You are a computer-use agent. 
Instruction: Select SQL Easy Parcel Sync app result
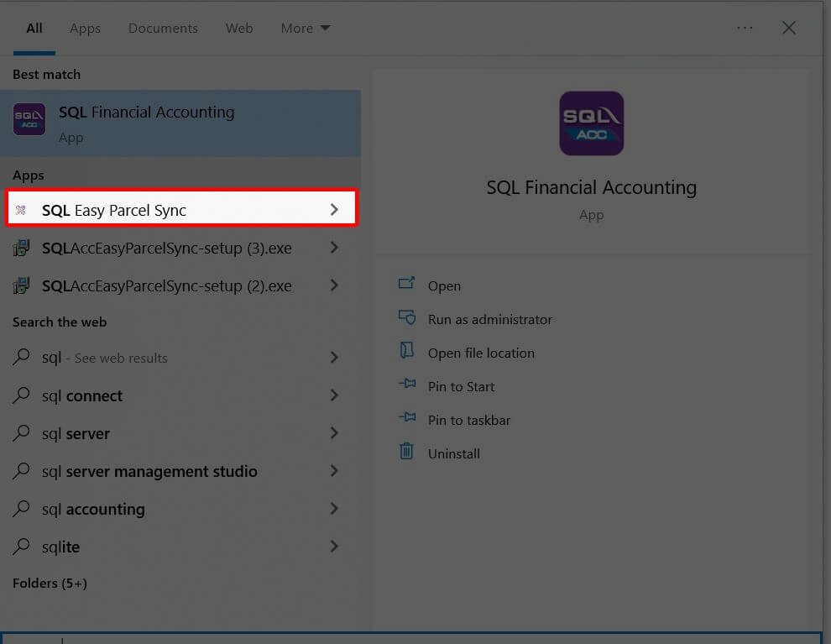click(x=181, y=210)
